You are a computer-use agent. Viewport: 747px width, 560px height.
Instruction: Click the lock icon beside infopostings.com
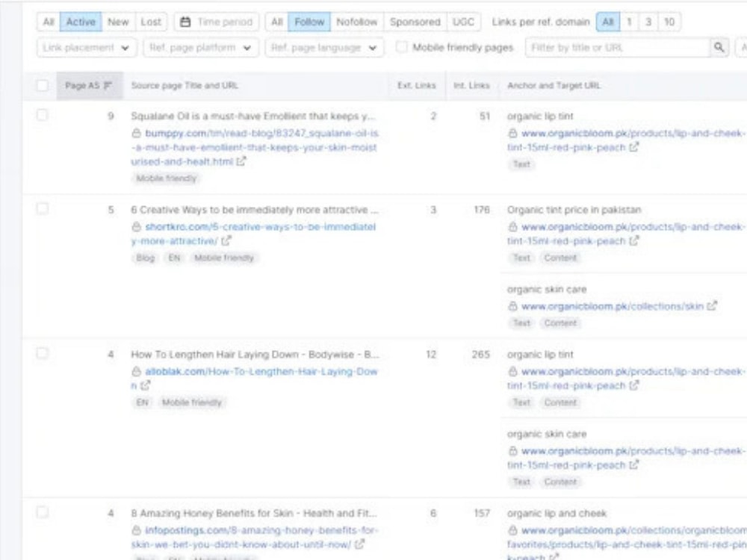136,530
